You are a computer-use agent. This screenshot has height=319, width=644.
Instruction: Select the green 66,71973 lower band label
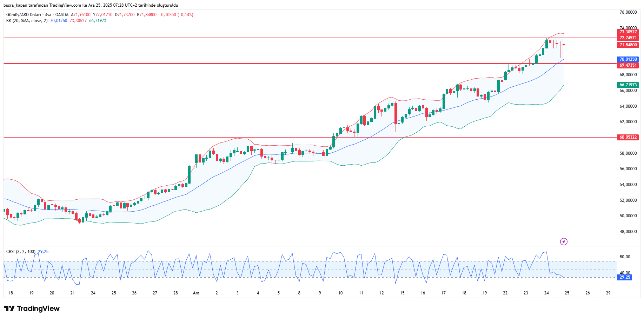coord(628,85)
